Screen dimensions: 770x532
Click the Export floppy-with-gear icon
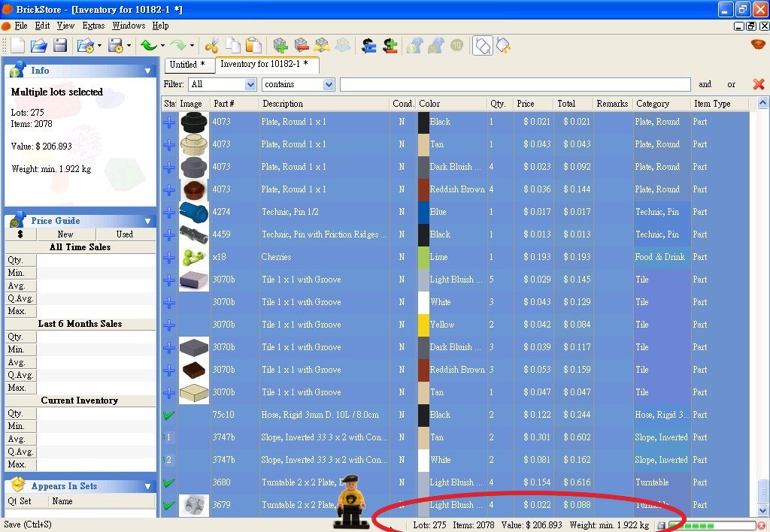tap(116, 46)
